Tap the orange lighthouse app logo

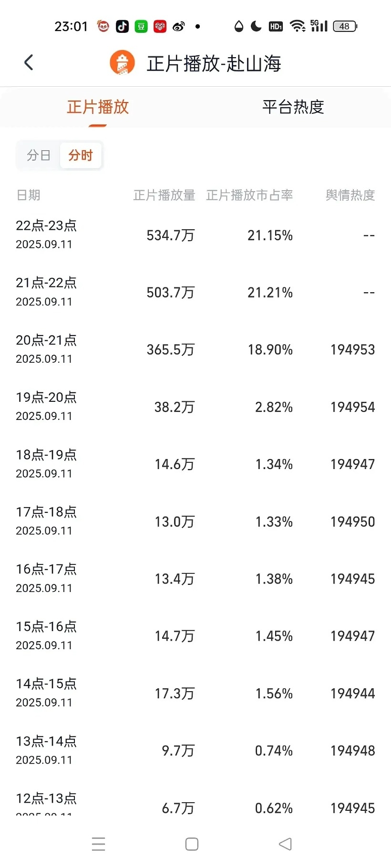click(x=122, y=63)
